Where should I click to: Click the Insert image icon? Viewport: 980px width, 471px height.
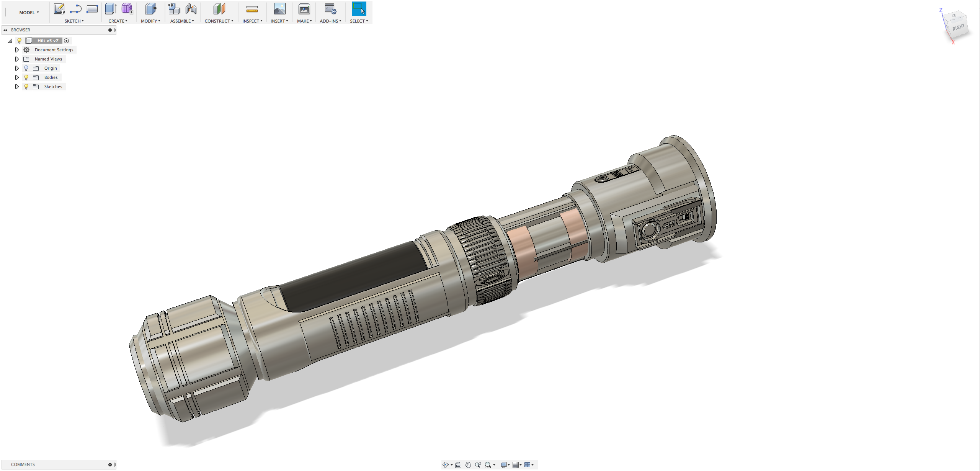point(279,9)
